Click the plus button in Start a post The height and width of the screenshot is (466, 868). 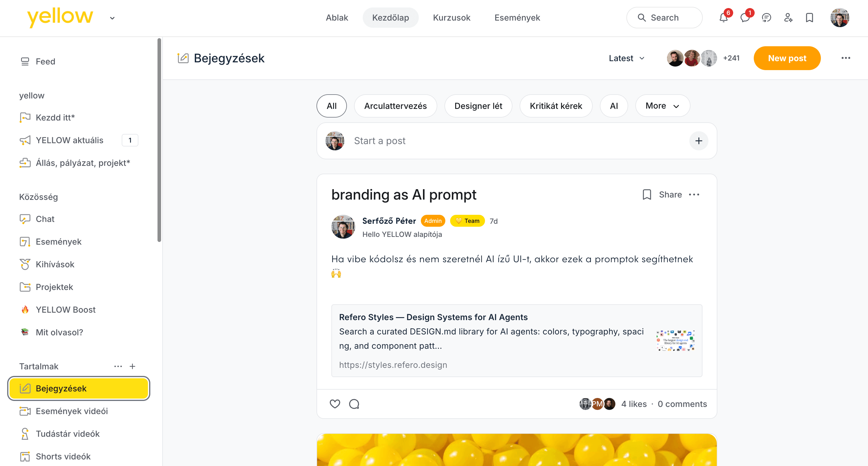click(x=699, y=141)
